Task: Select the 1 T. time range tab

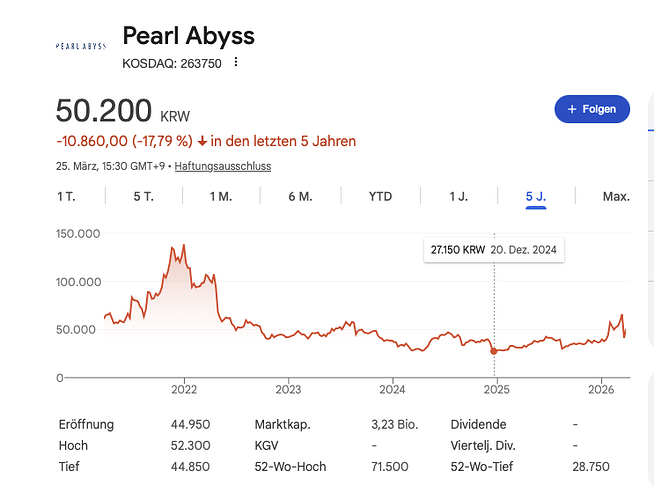Action: pos(66,196)
